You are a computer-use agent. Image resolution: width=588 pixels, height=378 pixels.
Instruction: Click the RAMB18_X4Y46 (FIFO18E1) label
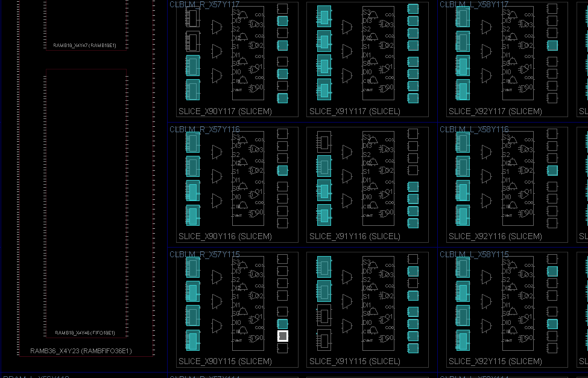85,333
